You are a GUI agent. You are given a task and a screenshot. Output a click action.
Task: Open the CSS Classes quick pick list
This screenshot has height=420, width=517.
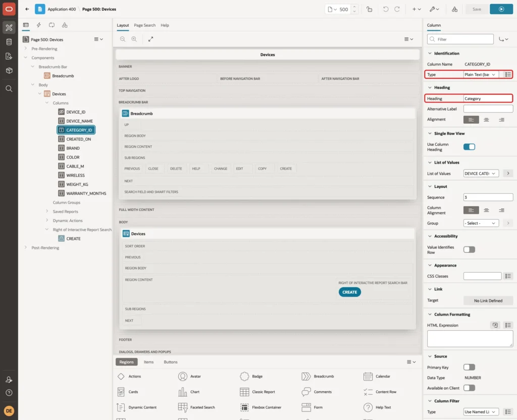pos(508,276)
